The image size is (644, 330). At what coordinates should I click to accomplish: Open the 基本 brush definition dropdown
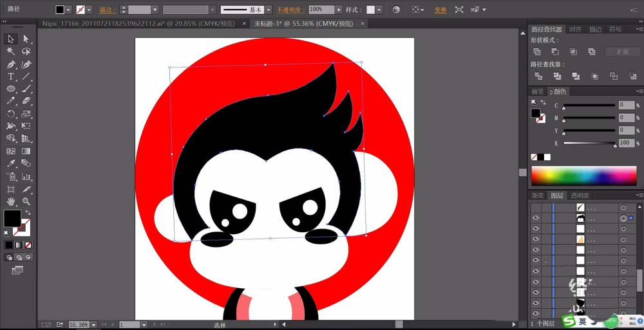pos(268,10)
